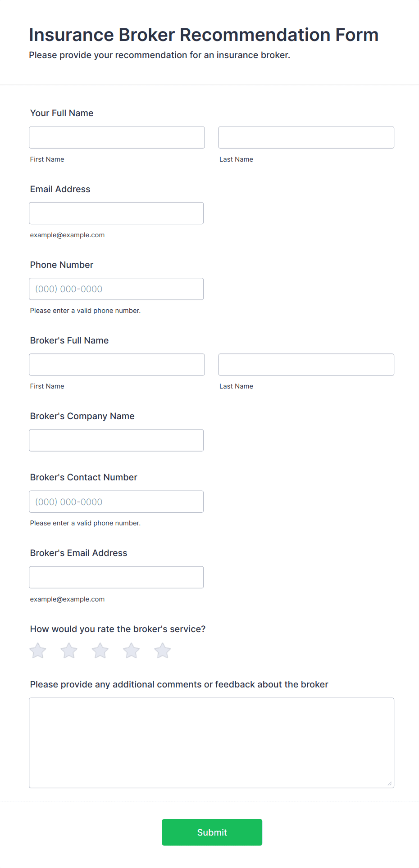The height and width of the screenshot is (868, 419).
Task: Click the broker service rating question label
Action: click(x=118, y=629)
